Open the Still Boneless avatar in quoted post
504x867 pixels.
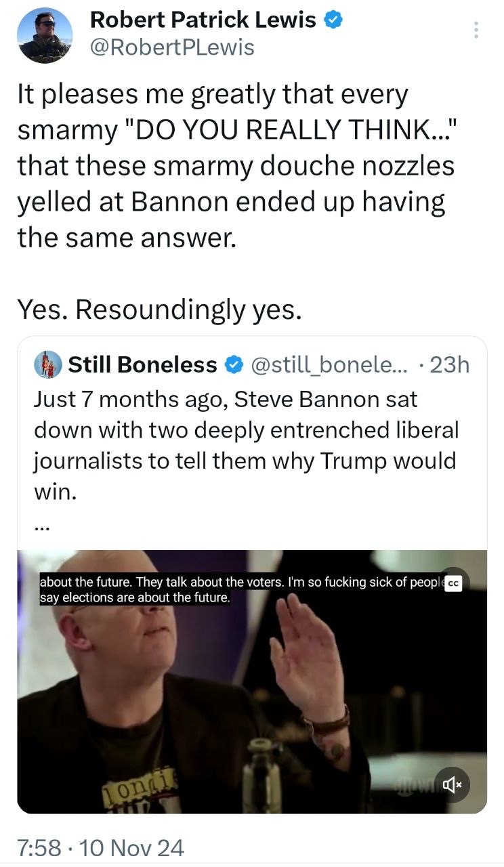[47, 364]
